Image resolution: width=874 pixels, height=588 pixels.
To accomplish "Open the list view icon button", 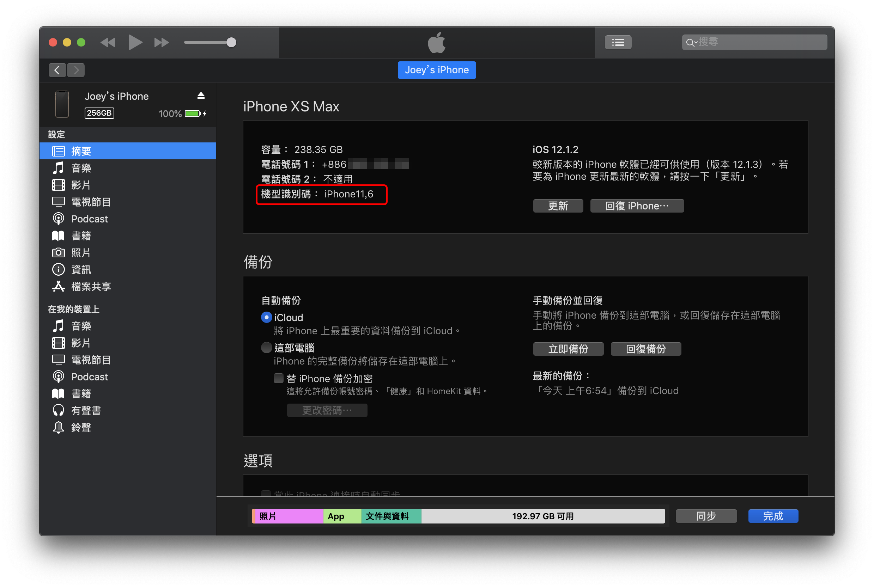I will (618, 42).
